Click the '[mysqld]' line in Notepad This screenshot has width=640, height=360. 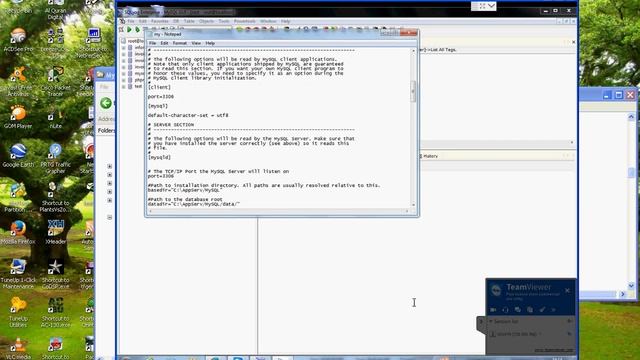coord(159,157)
